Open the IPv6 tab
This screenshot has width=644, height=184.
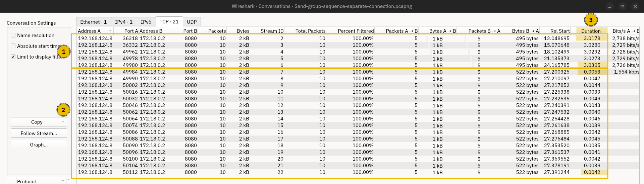point(146,22)
